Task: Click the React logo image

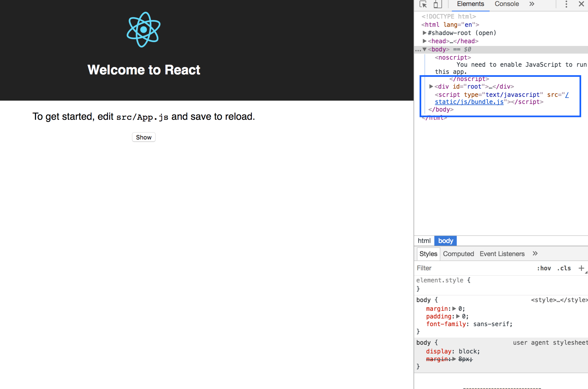Action: coord(144,30)
